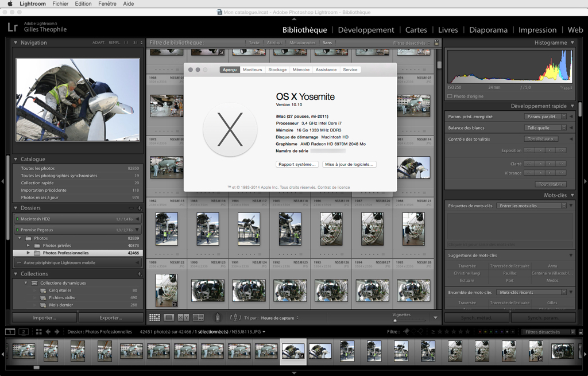This screenshot has width=588, height=376.
Task: Open compare view (XY)
Action: click(x=183, y=317)
